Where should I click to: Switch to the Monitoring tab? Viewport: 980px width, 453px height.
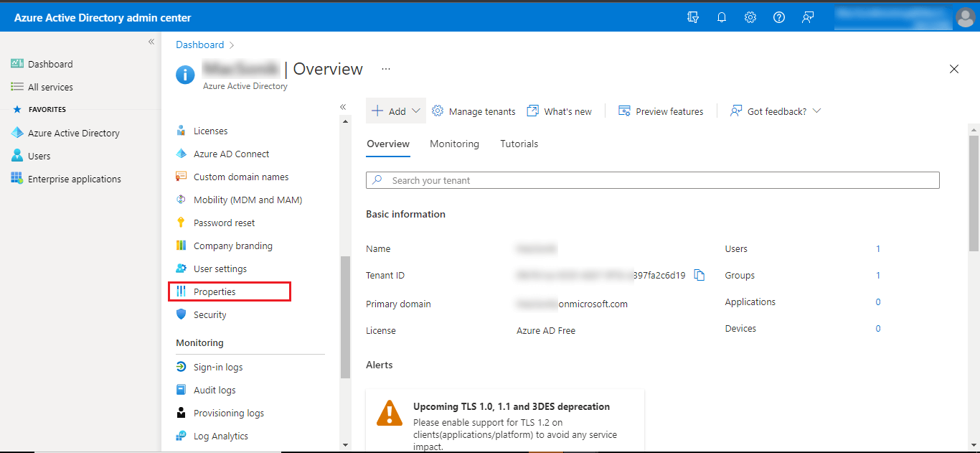coord(454,144)
